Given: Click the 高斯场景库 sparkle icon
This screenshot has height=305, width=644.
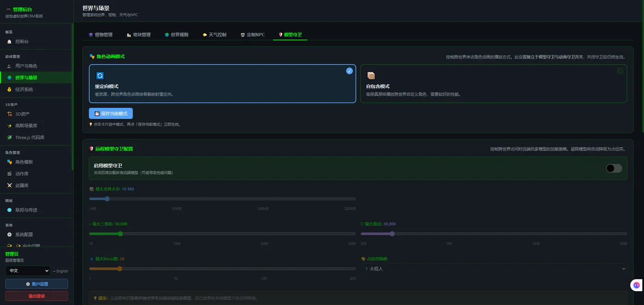Looking at the screenshot, I should (x=9, y=126).
